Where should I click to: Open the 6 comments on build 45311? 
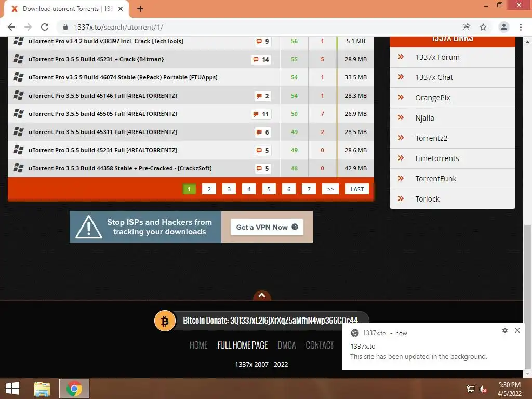262,132
